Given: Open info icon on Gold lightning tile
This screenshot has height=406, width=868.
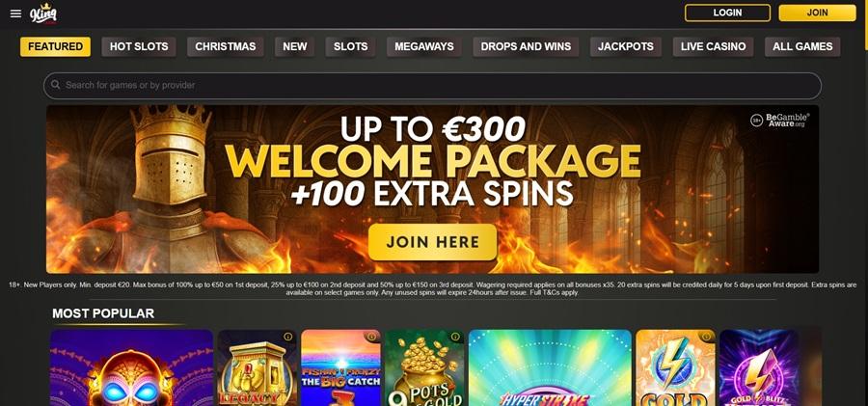Looking at the screenshot, I should tap(706, 337).
